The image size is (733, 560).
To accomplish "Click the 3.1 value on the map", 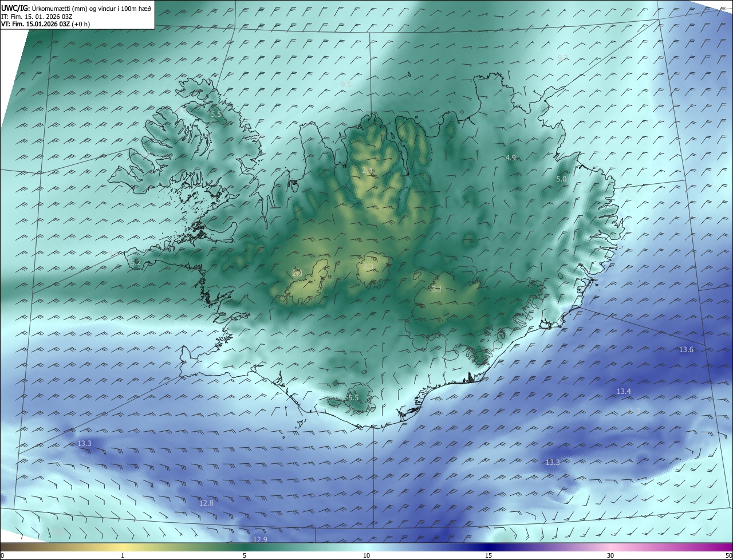I will [436, 289].
